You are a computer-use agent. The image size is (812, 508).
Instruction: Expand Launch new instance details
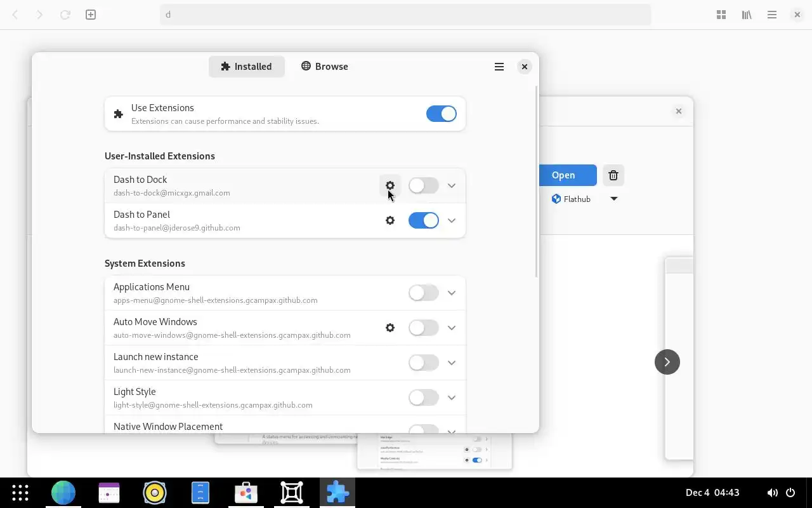click(452, 363)
